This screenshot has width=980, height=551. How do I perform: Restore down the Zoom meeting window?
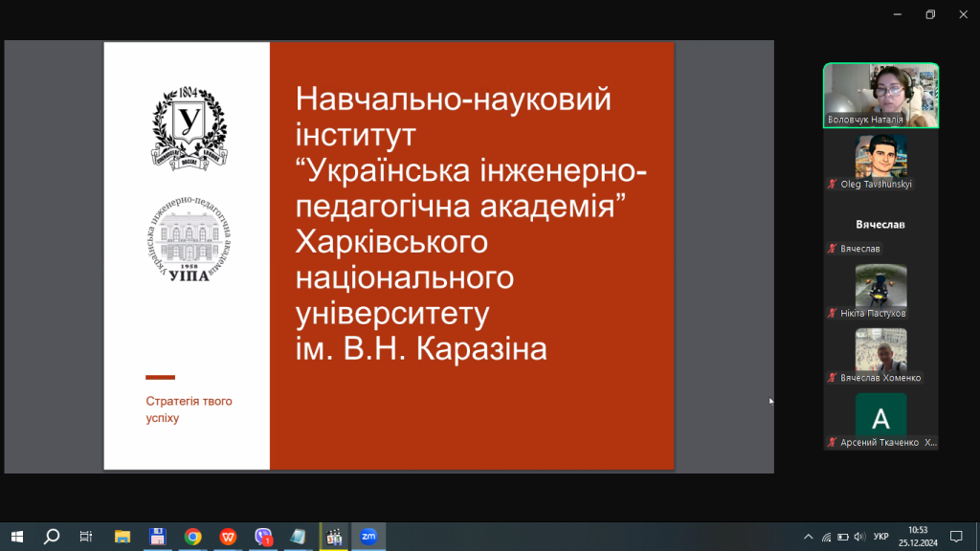pyautogui.click(x=930, y=14)
